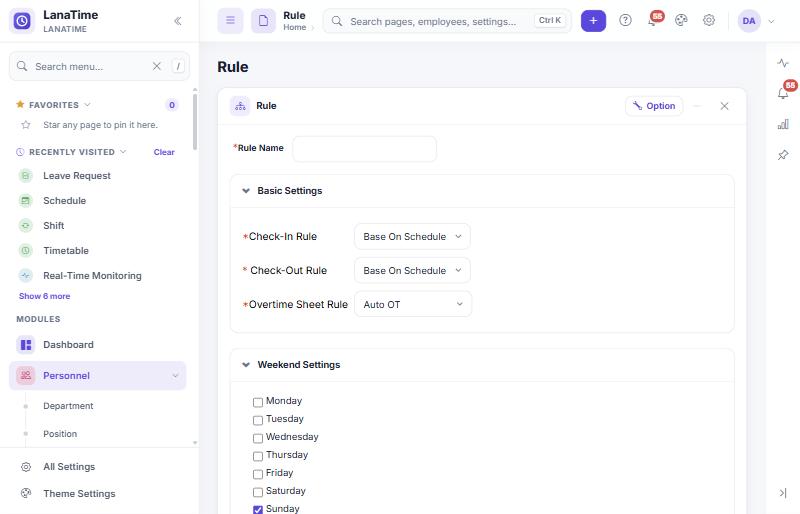Open the activity pulse icon on right rail
The width and height of the screenshot is (800, 514).
783,63
